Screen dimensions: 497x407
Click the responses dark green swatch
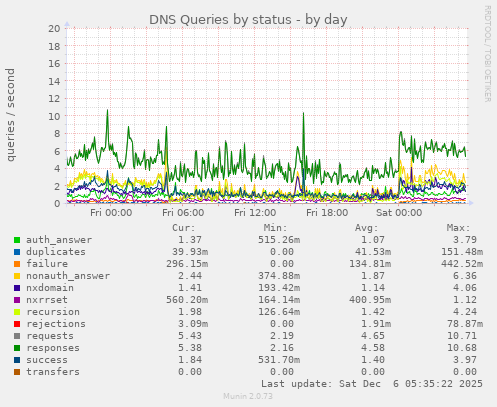(x=17, y=348)
